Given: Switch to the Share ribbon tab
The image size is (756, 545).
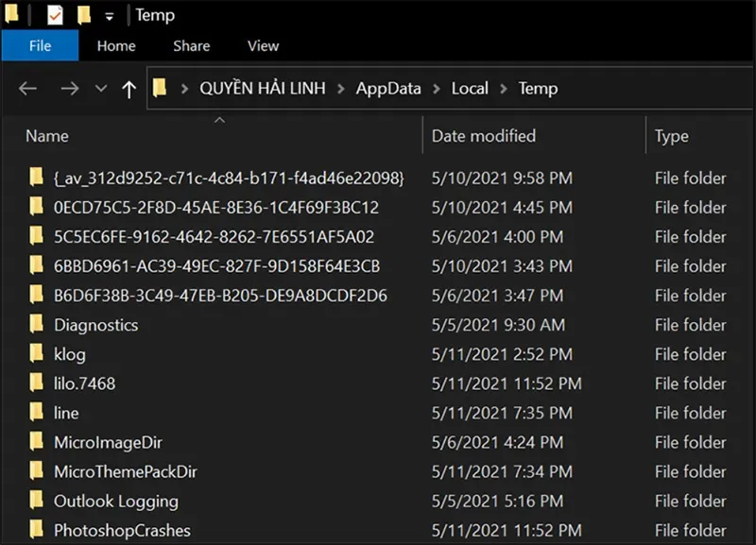Looking at the screenshot, I should [191, 45].
